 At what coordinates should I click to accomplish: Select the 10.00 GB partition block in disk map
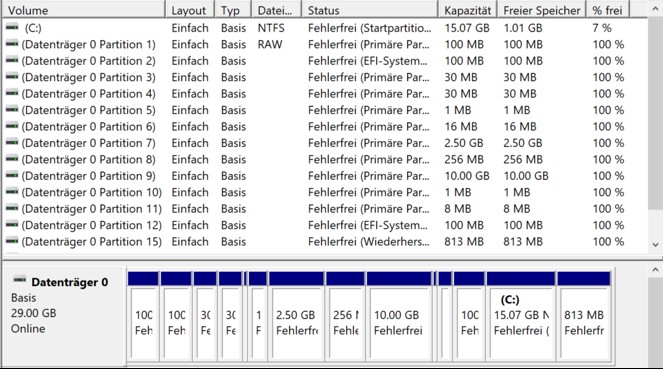tap(399, 317)
